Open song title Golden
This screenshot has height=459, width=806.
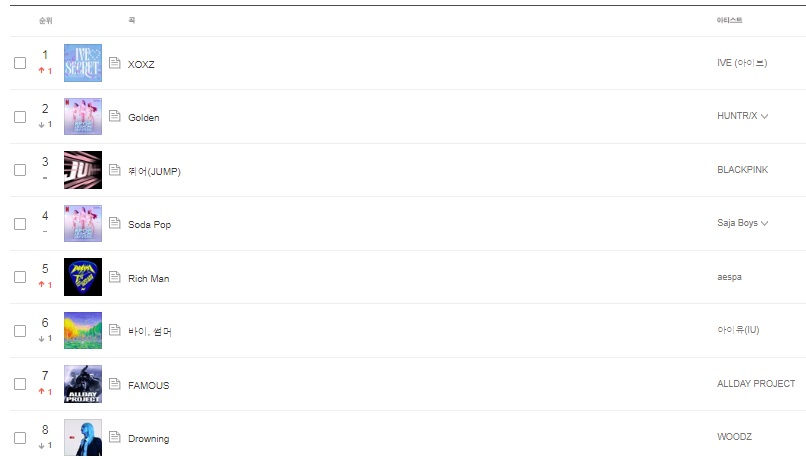[x=143, y=118]
